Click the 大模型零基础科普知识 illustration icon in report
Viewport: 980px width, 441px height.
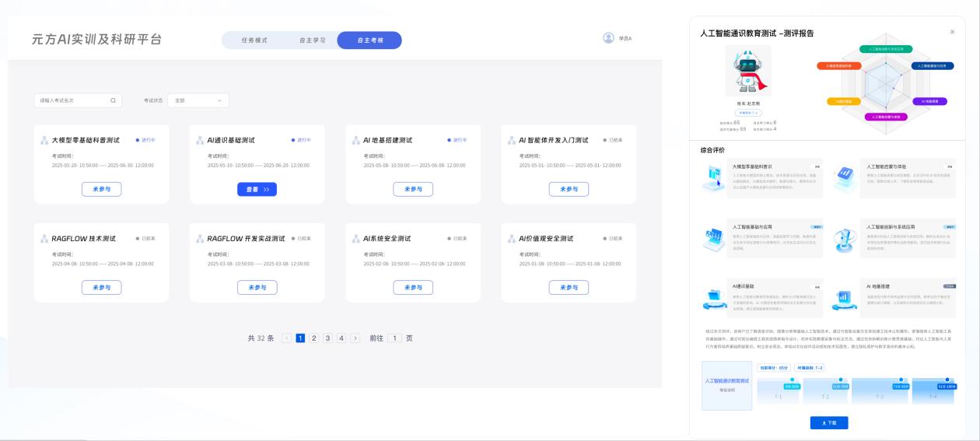[x=712, y=179]
